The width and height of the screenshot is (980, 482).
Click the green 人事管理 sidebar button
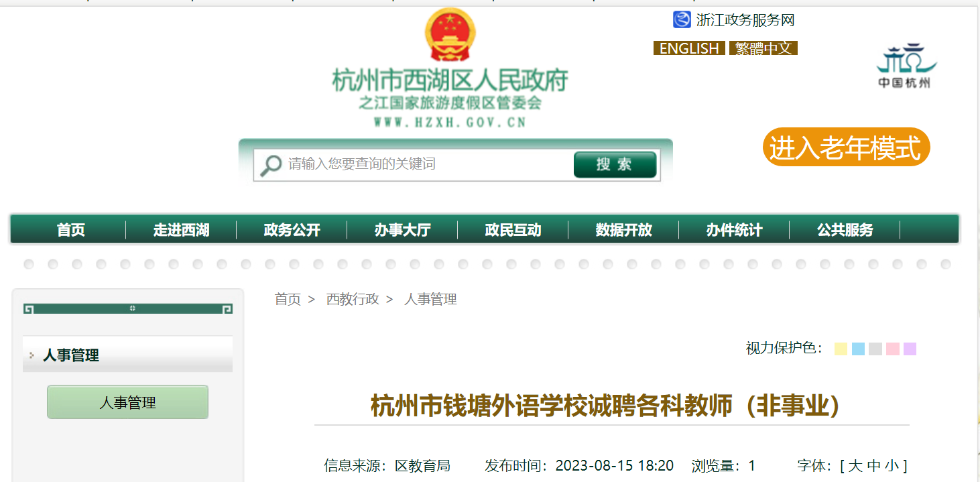pyautogui.click(x=127, y=402)
